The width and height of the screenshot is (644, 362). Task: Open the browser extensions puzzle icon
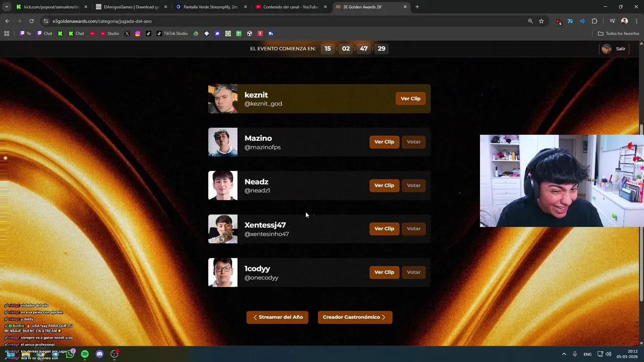click(x=595, y=21)
